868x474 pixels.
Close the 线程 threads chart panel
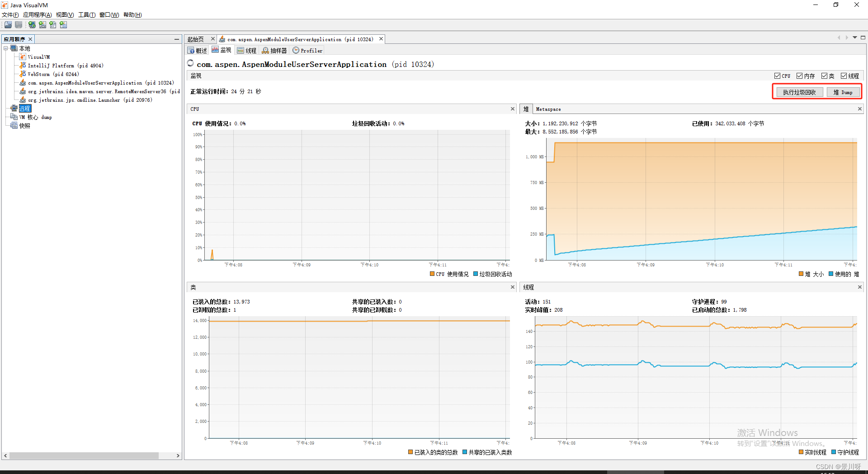click(x=860, y=287)
